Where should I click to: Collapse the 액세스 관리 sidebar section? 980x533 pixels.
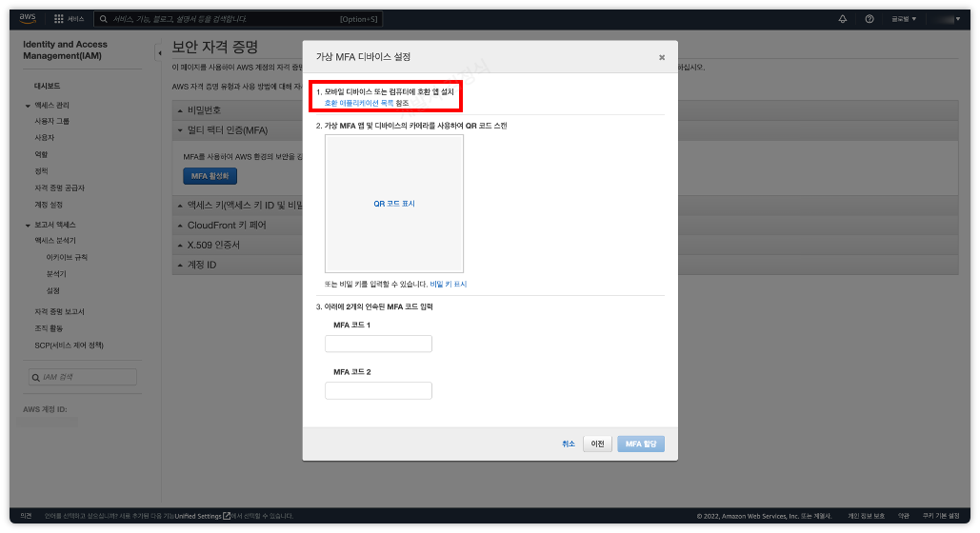(28, 106)
